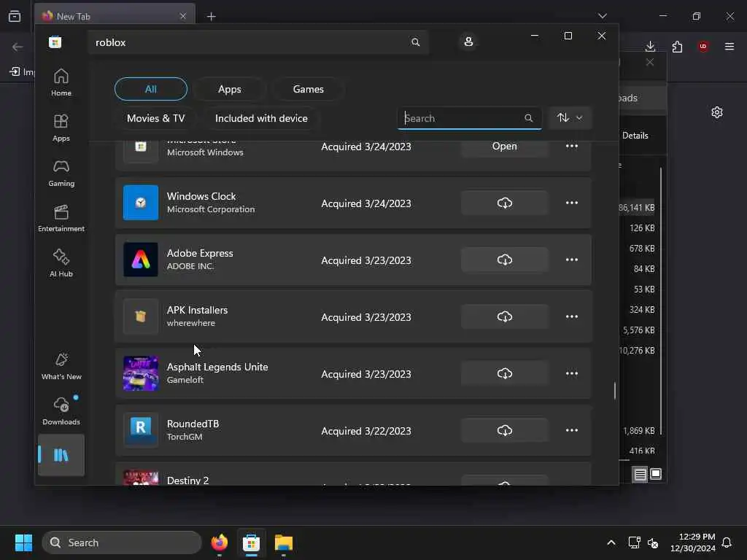This screenshot has height=560, width=747.
Task: Click Asphalt Legends Unite thumbnail
Action: [141, 374]
